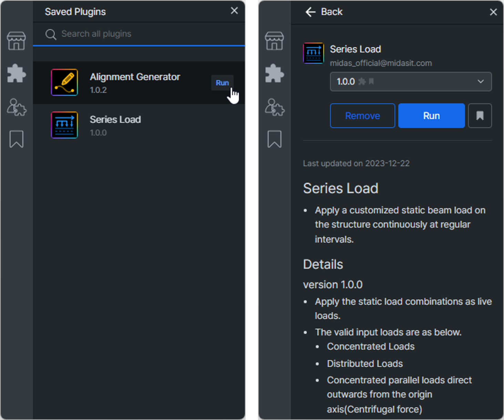Open marketplace store icon in Saved Plugins sidebar

[x=16, y=41]
